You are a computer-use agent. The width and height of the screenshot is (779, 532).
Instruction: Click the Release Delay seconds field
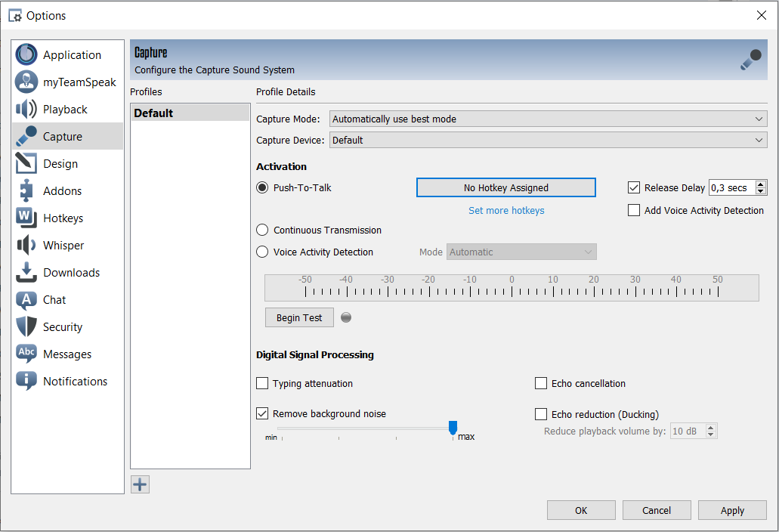tap(732, 187)
